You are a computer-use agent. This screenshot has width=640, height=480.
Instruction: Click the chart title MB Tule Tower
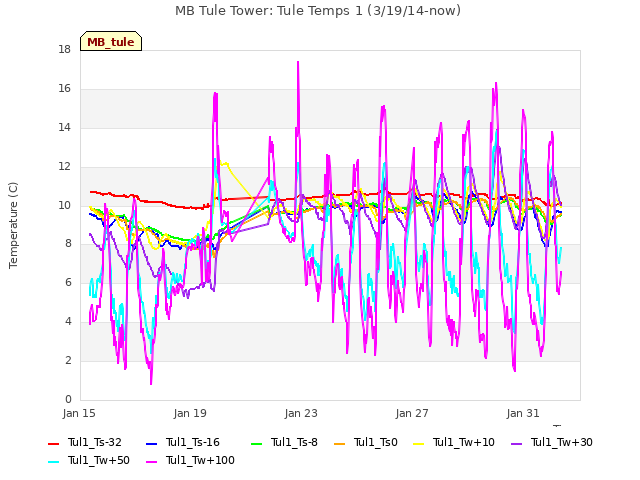click(x=318, y=11)
